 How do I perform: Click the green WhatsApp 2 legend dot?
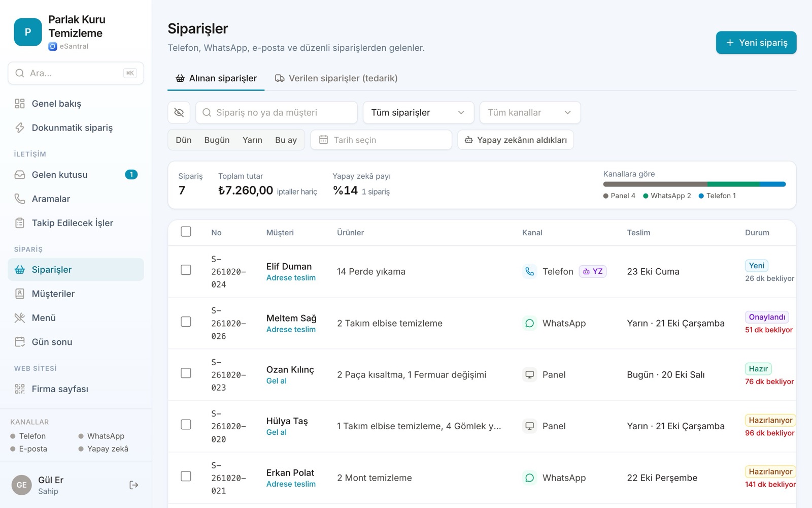tap(646, 196)
